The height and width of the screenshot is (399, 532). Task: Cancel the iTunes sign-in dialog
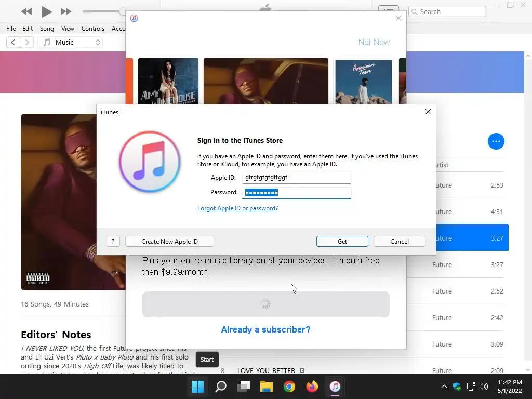pos(400,241)
